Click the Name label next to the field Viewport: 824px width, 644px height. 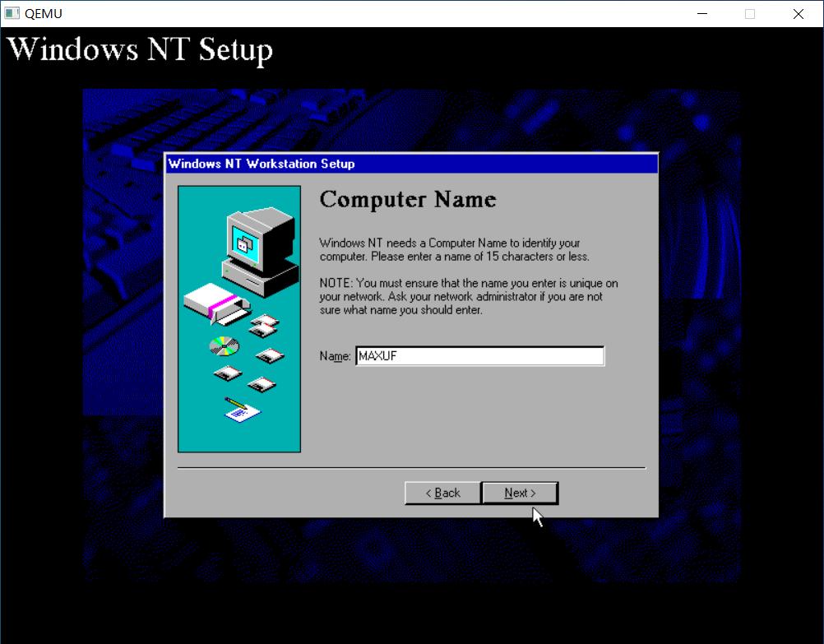pos(332,355)
